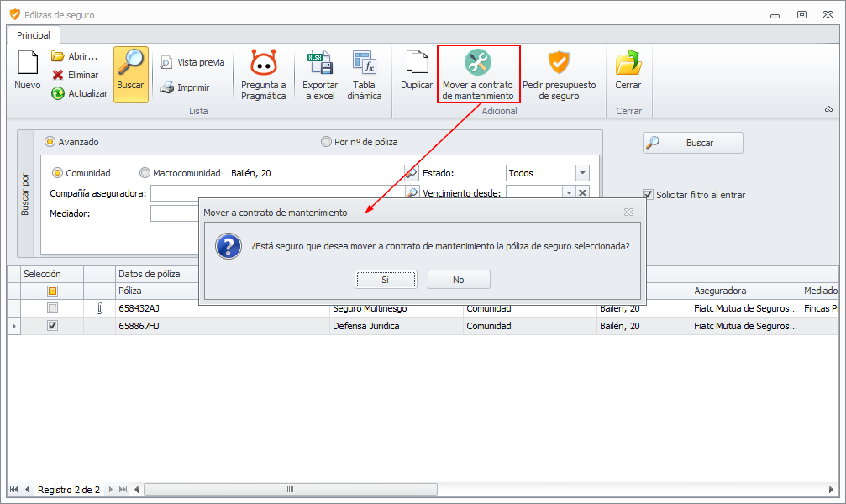This screenshot has height=504, width=846.
Task: Sort by the Aseguradora column header
Action: (x=746, y=291)
